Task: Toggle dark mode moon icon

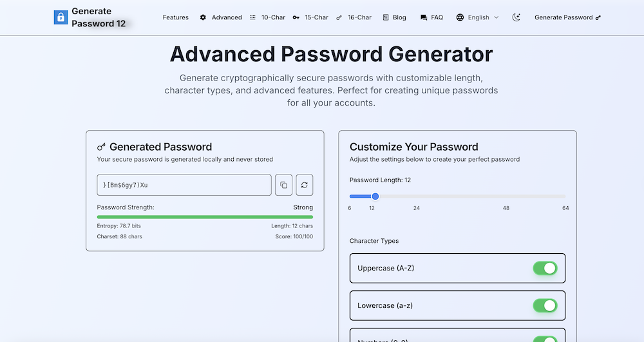Action: 516,17
